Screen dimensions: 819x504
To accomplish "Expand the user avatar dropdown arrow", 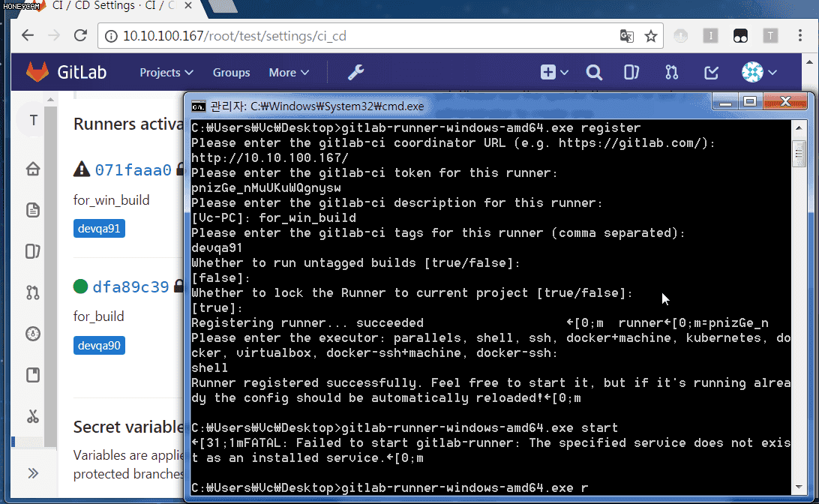I will pos(772,73).
